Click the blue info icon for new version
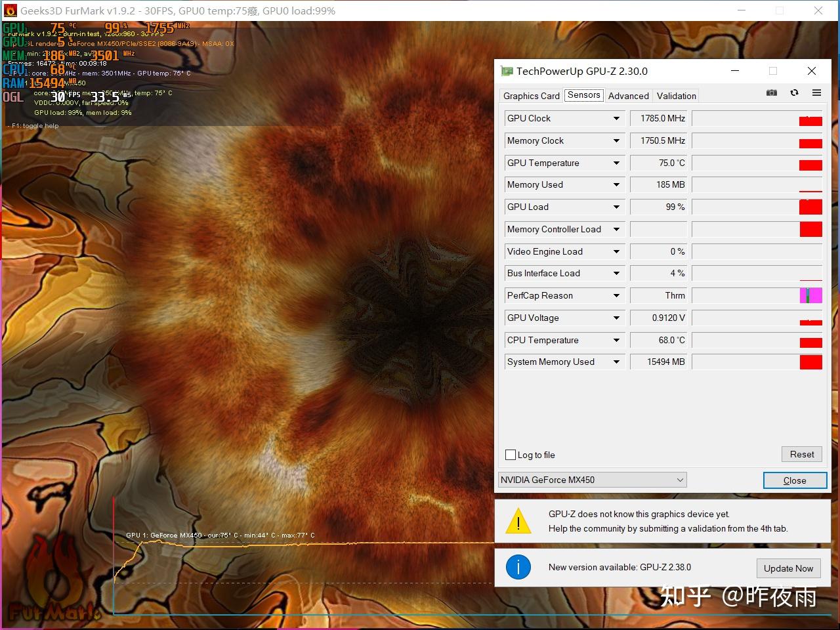 [x=518, y=567]
